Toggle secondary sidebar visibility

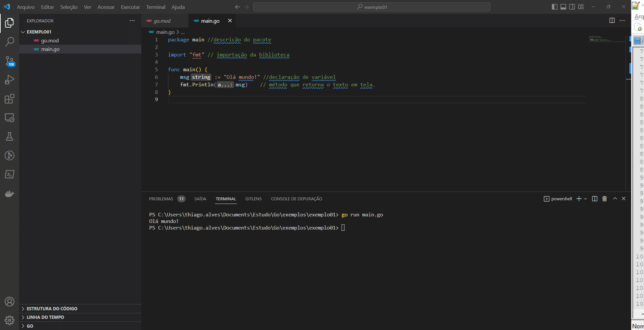pos(572,7)
